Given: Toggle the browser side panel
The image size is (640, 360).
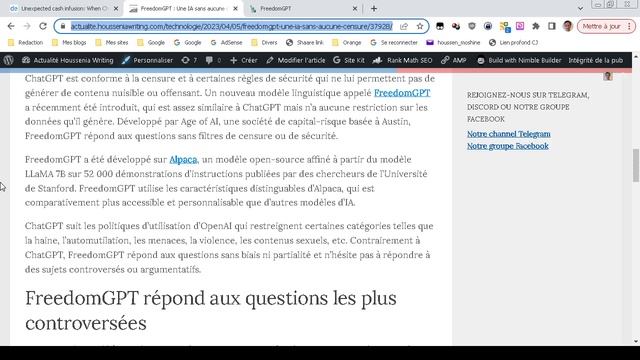Looking at the screenshot, I should [x=552, y=26].
